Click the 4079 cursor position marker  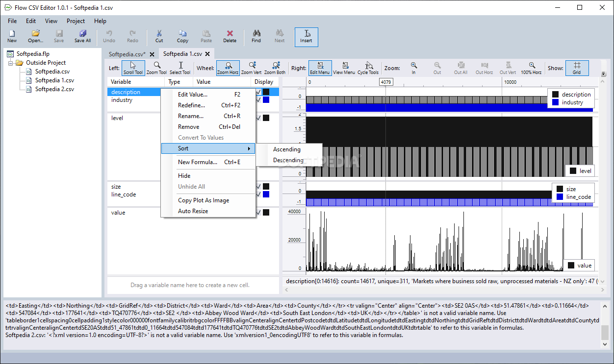point(386,82)
